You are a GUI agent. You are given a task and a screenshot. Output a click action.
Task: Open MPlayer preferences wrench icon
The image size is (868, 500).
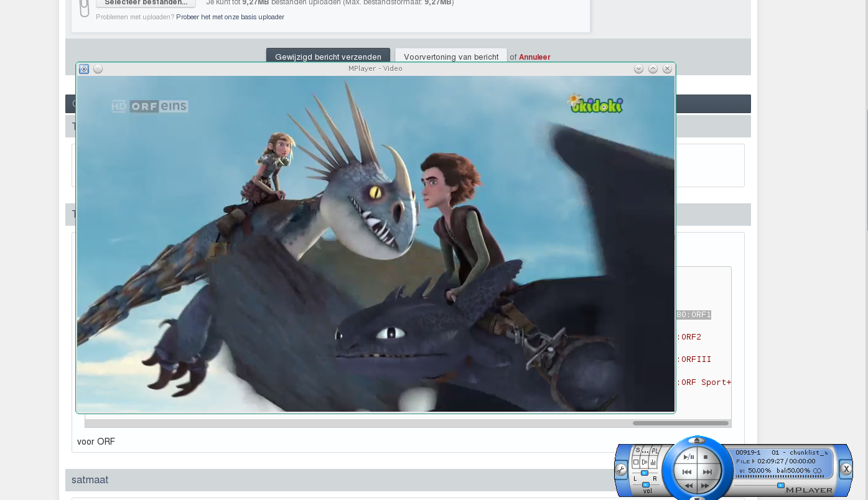pyautogui.click(x=621, y=470)
